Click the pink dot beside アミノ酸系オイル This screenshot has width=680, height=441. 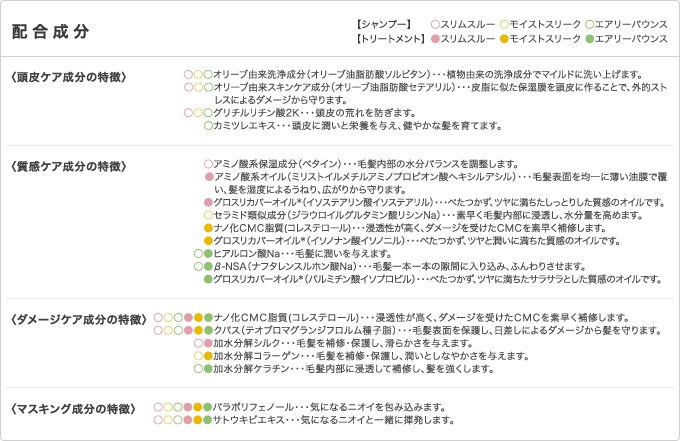[209, 177]
